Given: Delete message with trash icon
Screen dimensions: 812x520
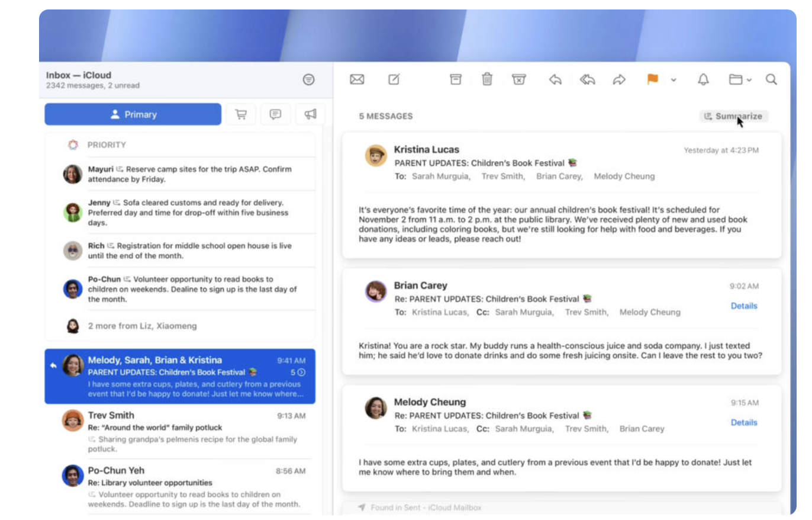Looking at the screenshot, I should pos(486,79).
